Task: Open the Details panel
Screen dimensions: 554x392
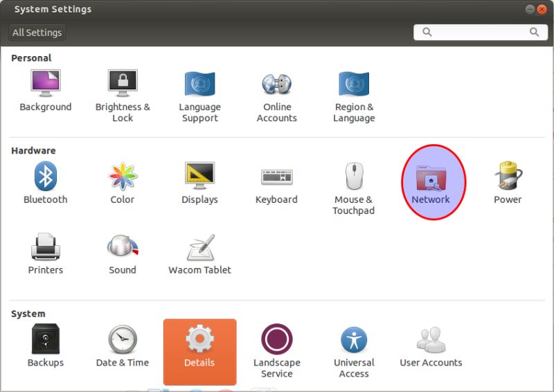Action: pyautogui.click(x=199, y=352)
